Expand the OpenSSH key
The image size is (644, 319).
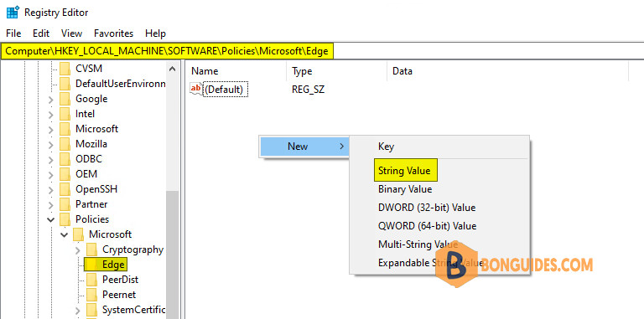(x=50, y=190)
